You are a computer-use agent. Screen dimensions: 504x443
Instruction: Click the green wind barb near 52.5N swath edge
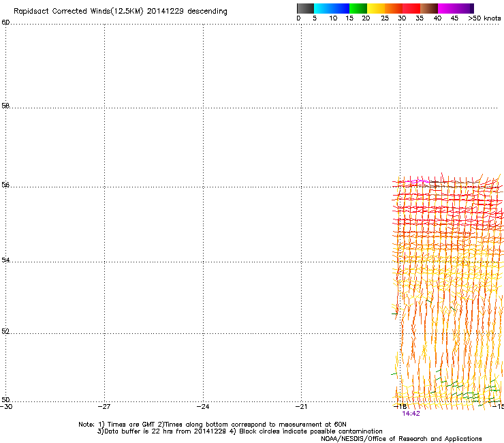click(x=394, y=314)
